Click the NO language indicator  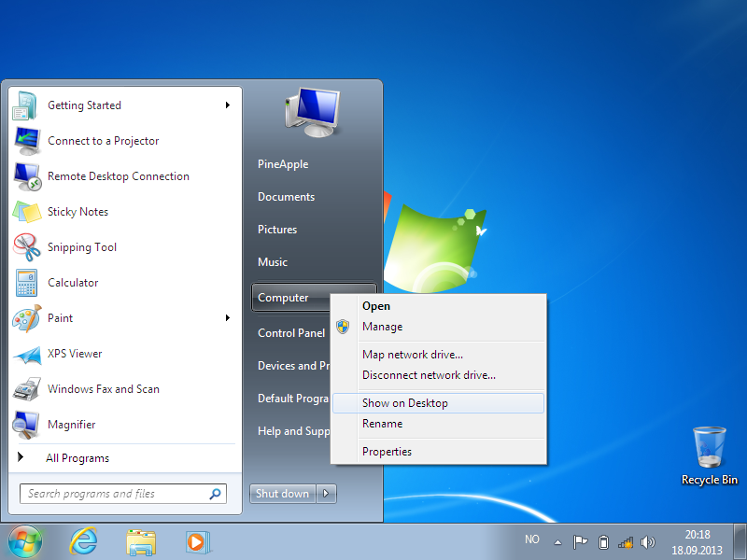coord(532,539)
